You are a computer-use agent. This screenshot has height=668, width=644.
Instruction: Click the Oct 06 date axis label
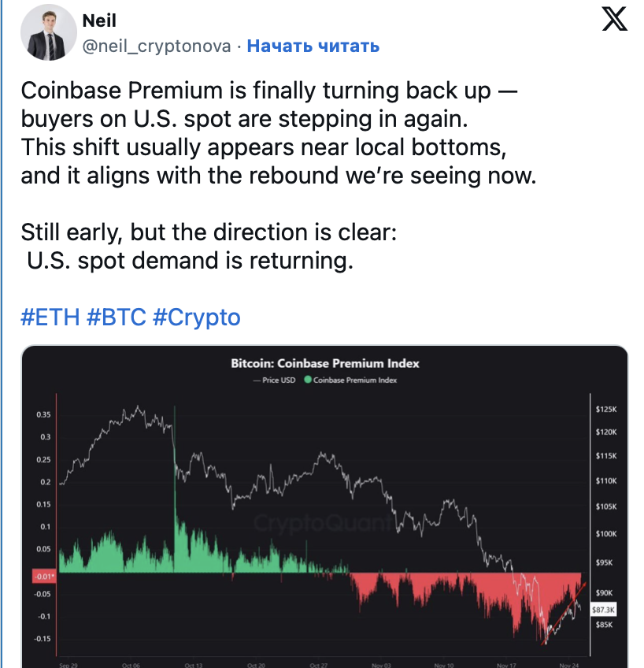pyautogui.click(x=131, y=665)
